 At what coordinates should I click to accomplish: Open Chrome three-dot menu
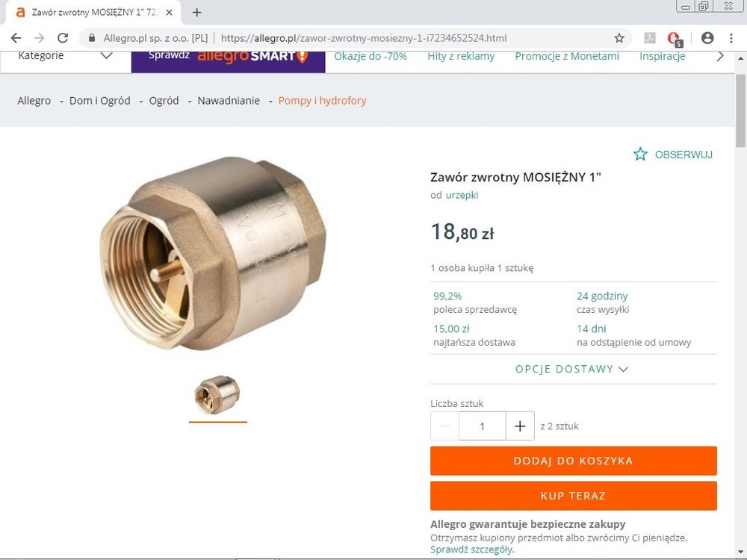pyautogui.click(x=731, y=38)
